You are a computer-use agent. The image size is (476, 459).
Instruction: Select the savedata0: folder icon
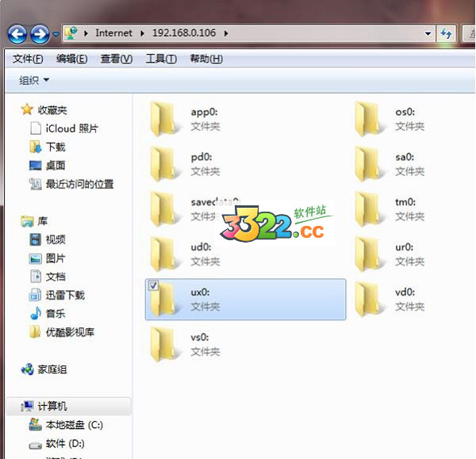(x=164, y=209)
